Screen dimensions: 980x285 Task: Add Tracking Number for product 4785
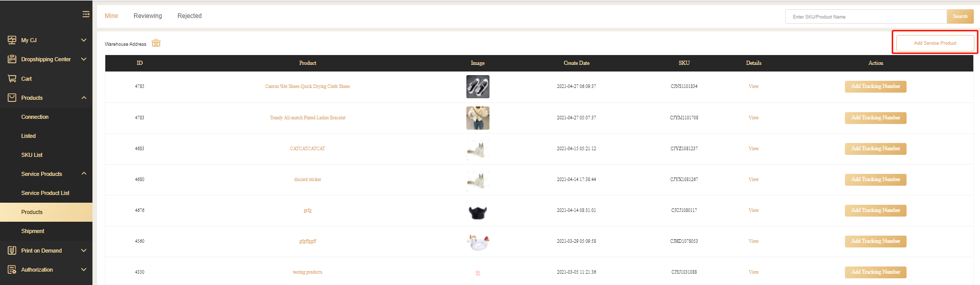click(x=875, y=86)
